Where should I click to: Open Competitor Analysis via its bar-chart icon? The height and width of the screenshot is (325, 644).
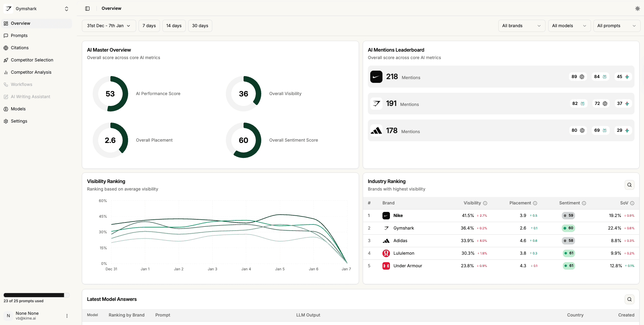[6, 72]
